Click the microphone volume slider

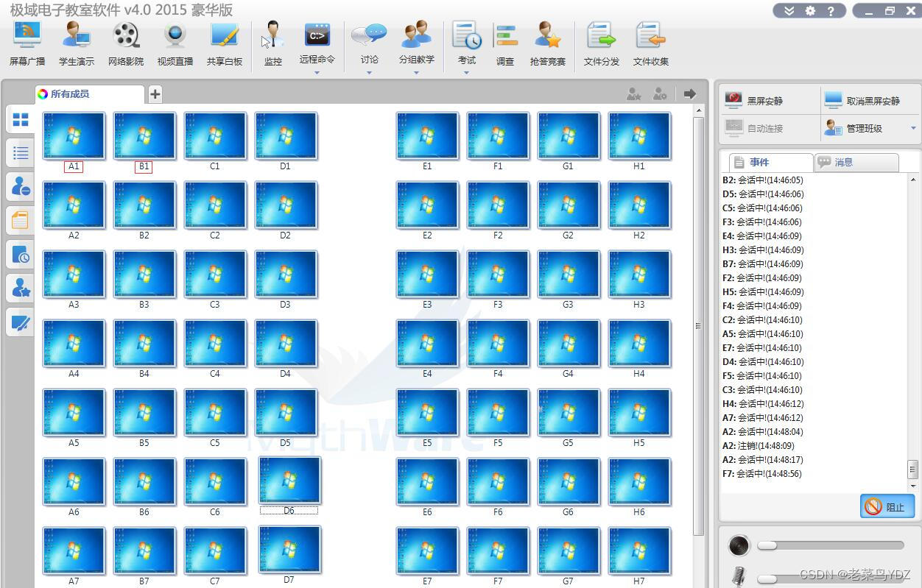click(x=830, y=579)
